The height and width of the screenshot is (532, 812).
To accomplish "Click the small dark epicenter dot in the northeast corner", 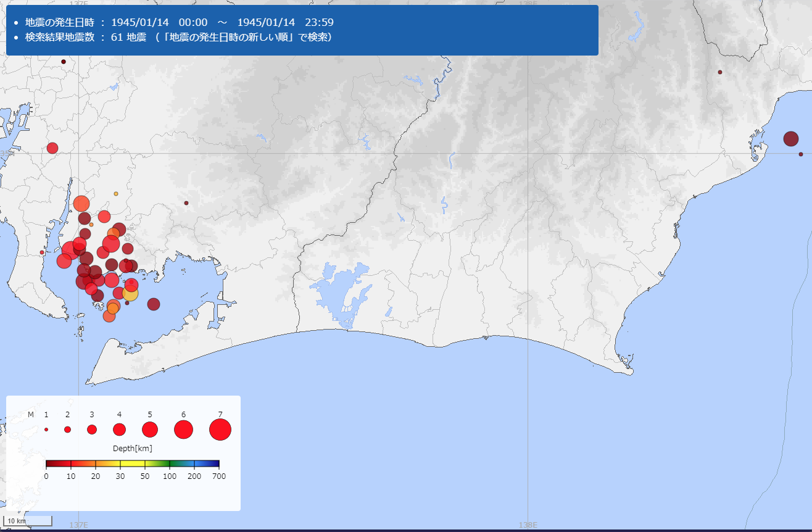I will [x=719, y=72].
